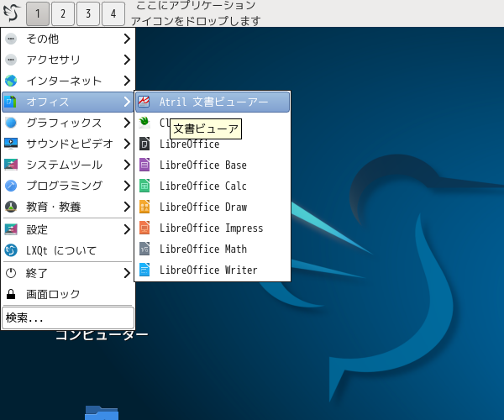Expand the システムツール submenu arrow
This screenshot has height=420, width=504.
pyautogui.click(x=127, y=165)
